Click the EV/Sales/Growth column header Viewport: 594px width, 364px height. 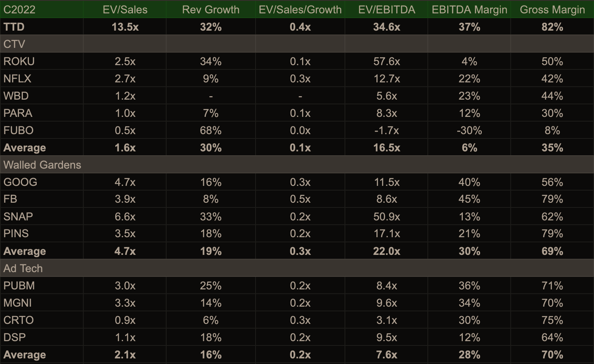[300, 10]
